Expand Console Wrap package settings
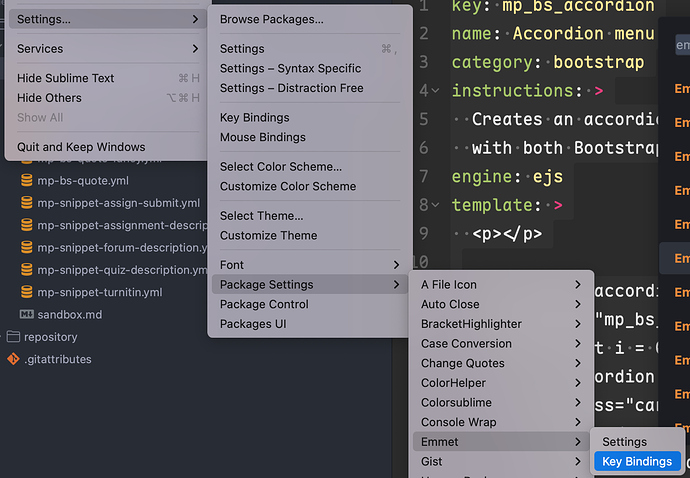690x478 pixels. [501, 422]
